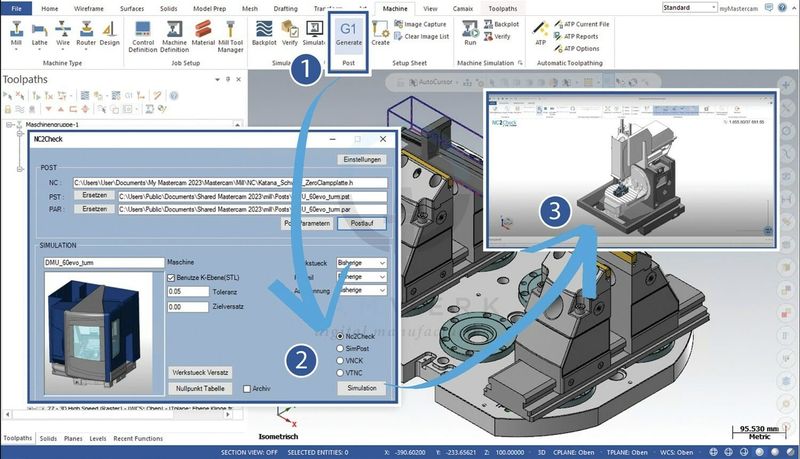This screenshot has height=459, width=800.
Task: Run Verify in the Simulator group
Action: click(290, 34)
